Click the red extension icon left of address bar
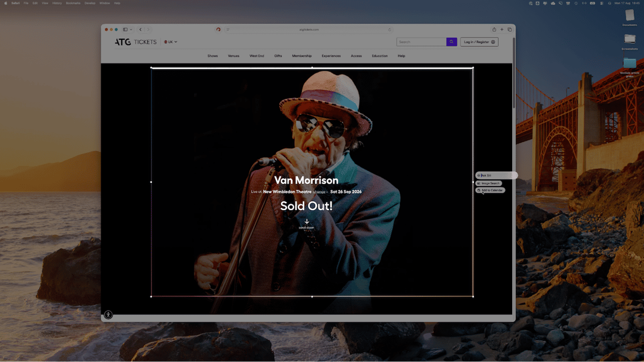Screen dimensions: 644x362 point(218,30)
